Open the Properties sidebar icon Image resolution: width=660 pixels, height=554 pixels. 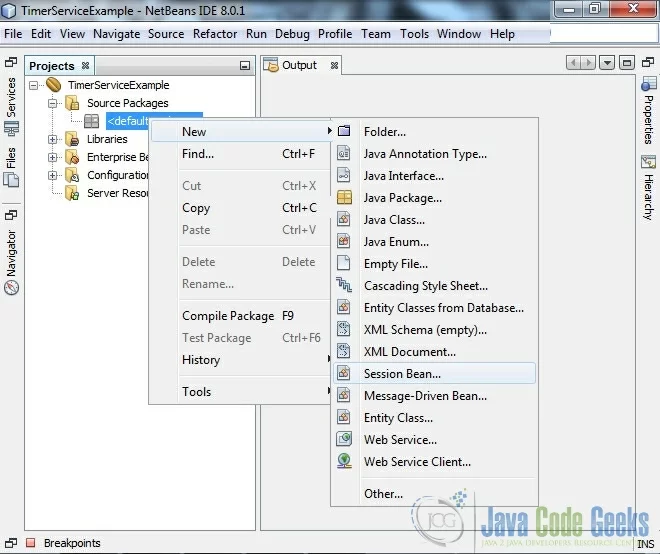[x=649, y=84]
